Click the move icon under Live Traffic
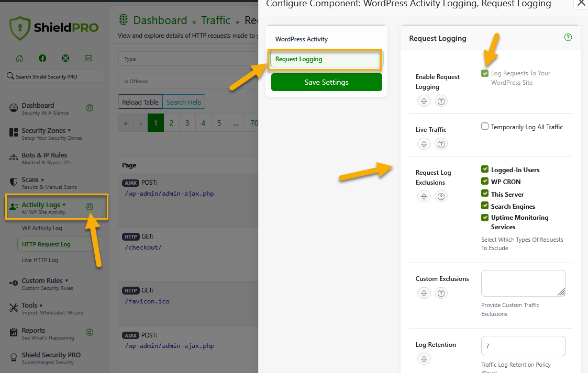Screen dimensions: 588x373 pos(424,144)
